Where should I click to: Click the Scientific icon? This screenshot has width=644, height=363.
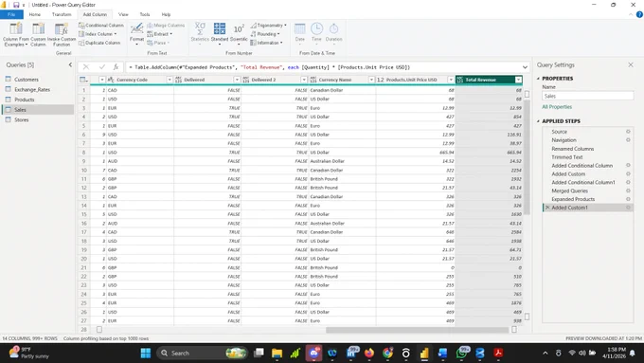coord(239,29)
